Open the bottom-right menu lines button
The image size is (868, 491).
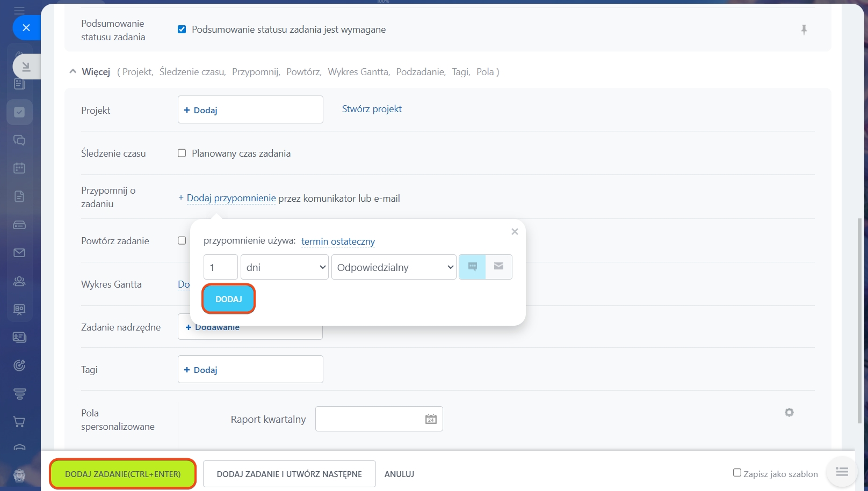click(x=842, y=472)
